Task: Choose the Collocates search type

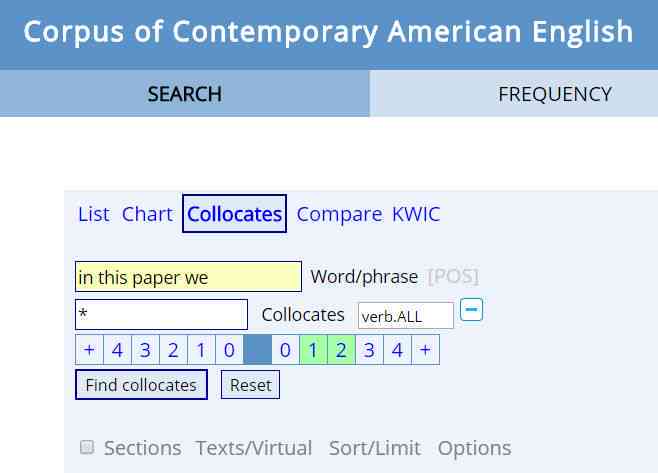Action: click(x=235, y=214)
